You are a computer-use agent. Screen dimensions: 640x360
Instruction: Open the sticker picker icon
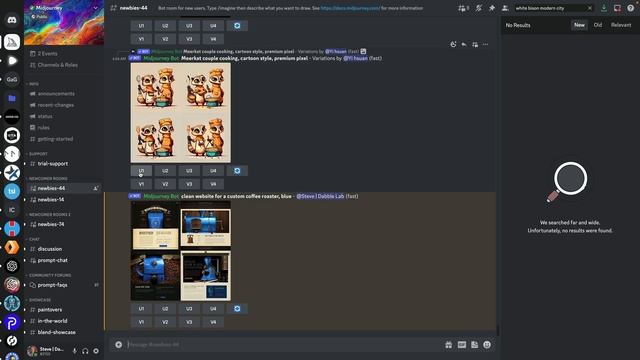[474, 344]
